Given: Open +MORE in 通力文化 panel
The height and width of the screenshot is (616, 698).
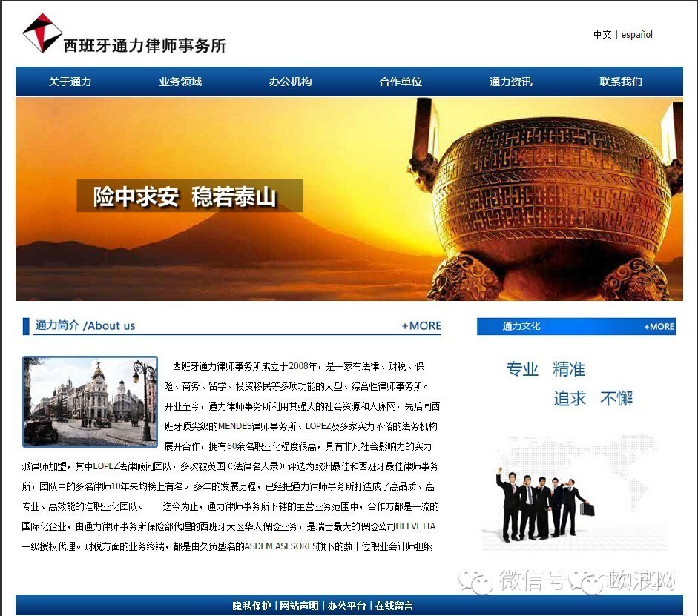Looking at the screenshot, I should point(659,326).
